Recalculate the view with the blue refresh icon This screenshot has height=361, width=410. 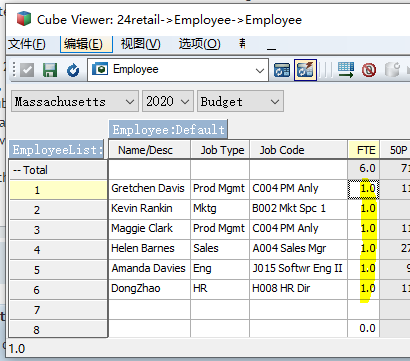pyautogui.click(x=73, y=70)
